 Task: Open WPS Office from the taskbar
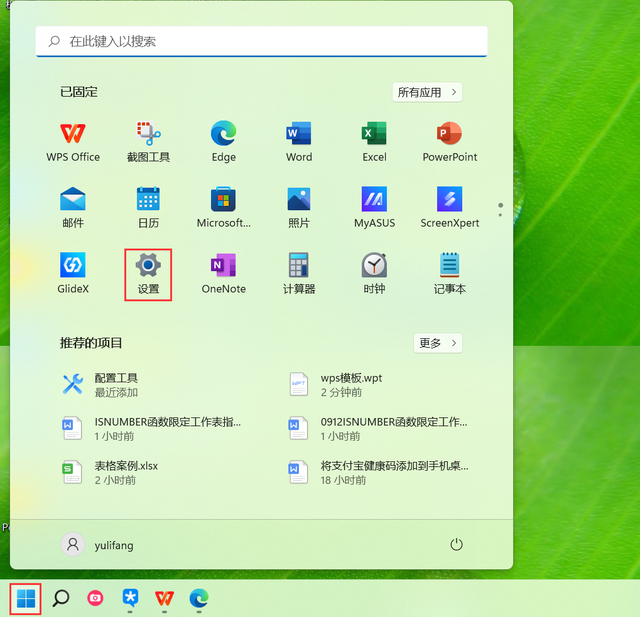point(164,598)
